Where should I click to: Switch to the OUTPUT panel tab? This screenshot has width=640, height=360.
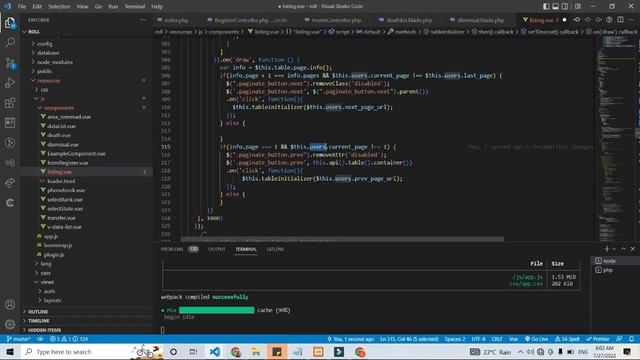pyautogui.click(x=217, y=249)
